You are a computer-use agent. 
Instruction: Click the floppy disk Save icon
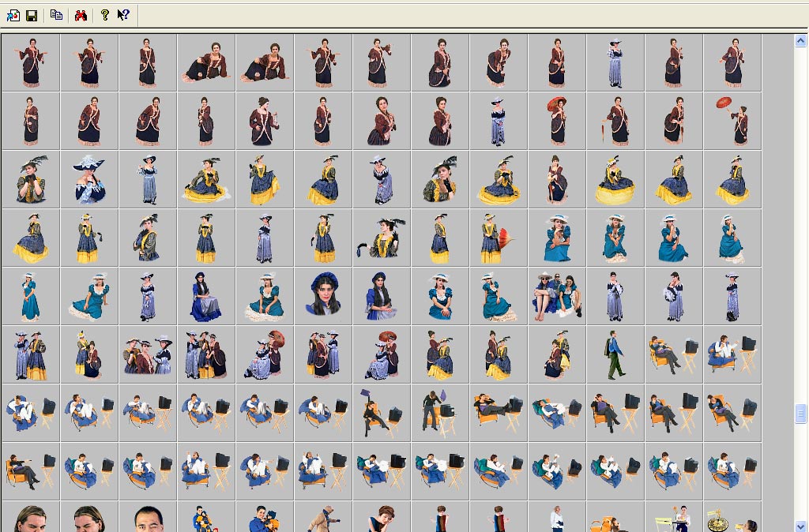pyautogui.click(x=32, y=16)
